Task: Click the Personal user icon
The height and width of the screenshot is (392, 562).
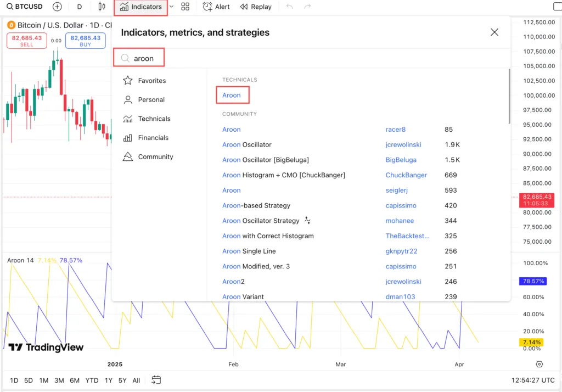Action: pyautogui.click(x=127, y=100)
